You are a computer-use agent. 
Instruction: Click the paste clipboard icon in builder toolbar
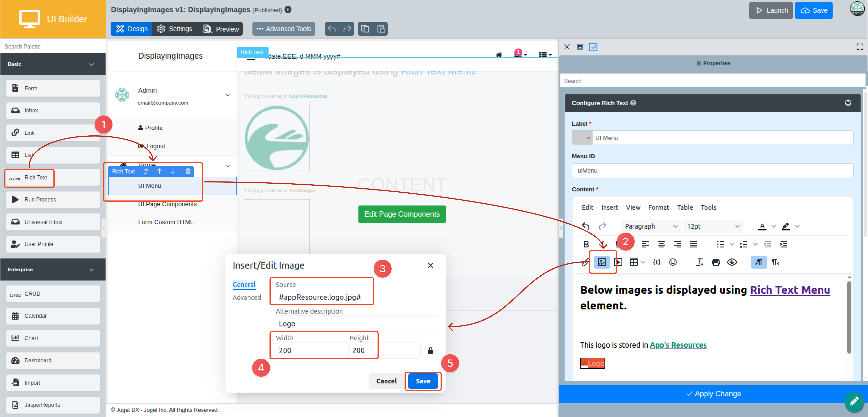click(381, 29)
